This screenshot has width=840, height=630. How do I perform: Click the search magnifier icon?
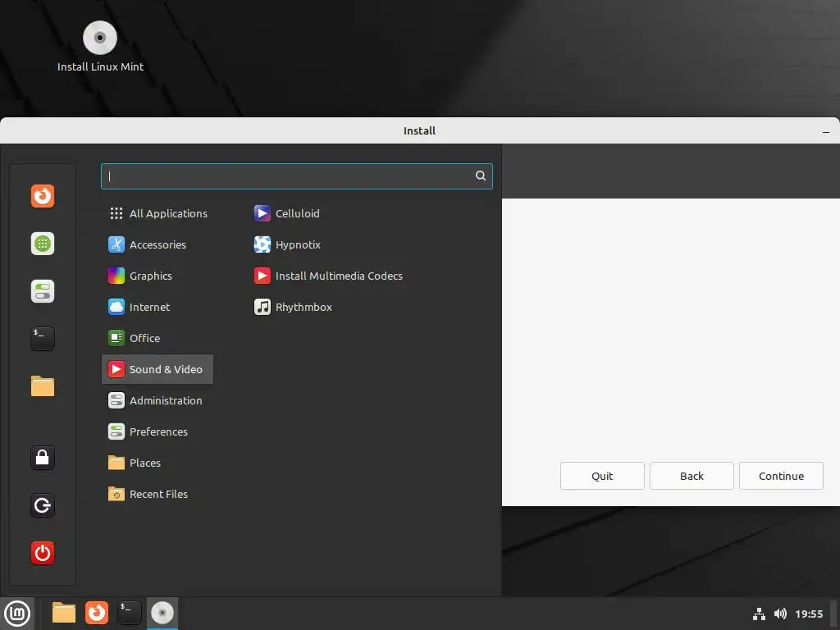(481, 176)
